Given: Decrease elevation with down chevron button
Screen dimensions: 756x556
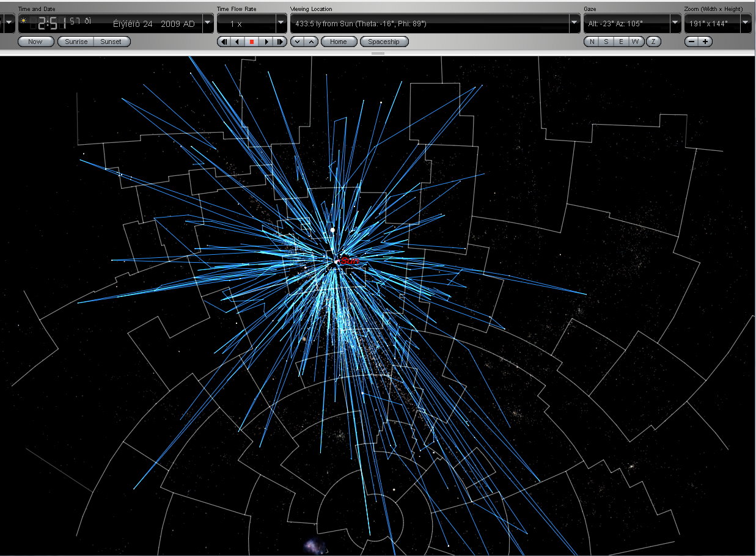Looking at the screenshot, I should tap(297, 42).
